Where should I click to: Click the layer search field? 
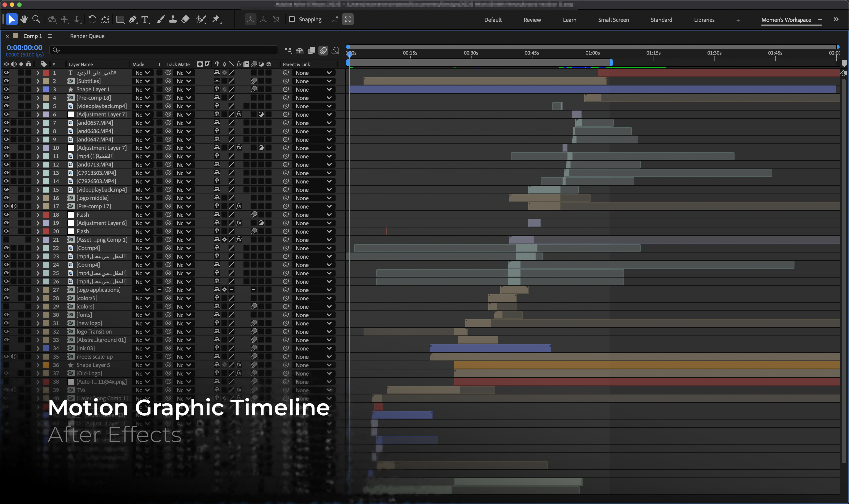(163, 50)
